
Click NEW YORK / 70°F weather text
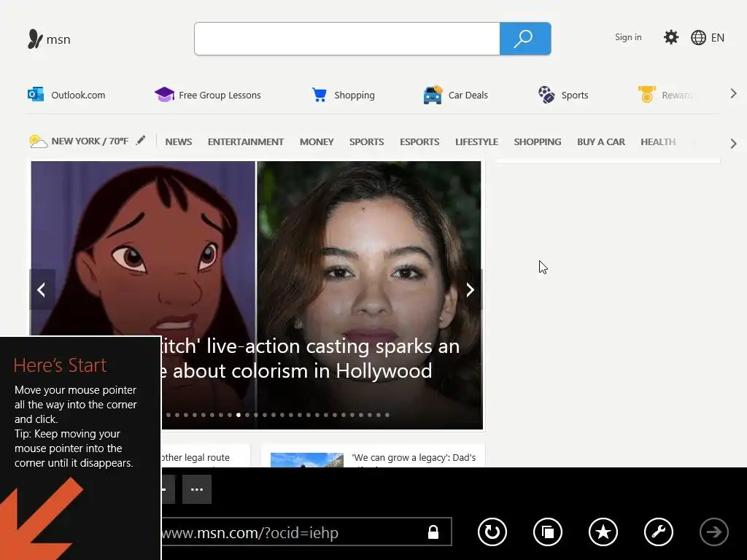[x=90, y=141]
